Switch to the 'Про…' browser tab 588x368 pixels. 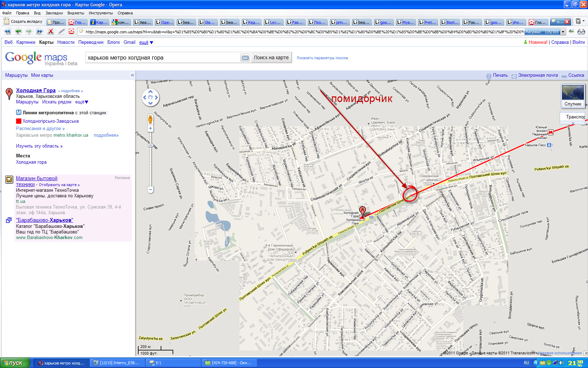pyautogui.click(x=56, y=22)
